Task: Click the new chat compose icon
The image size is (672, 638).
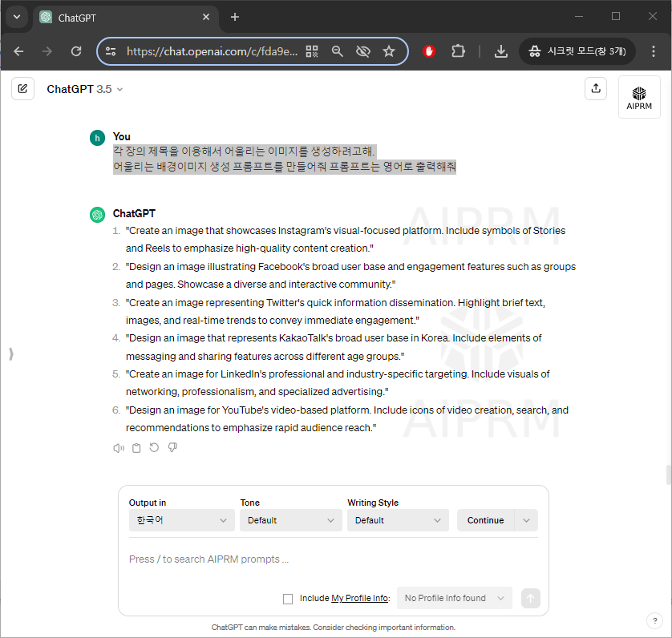Action: pos(22,89)
